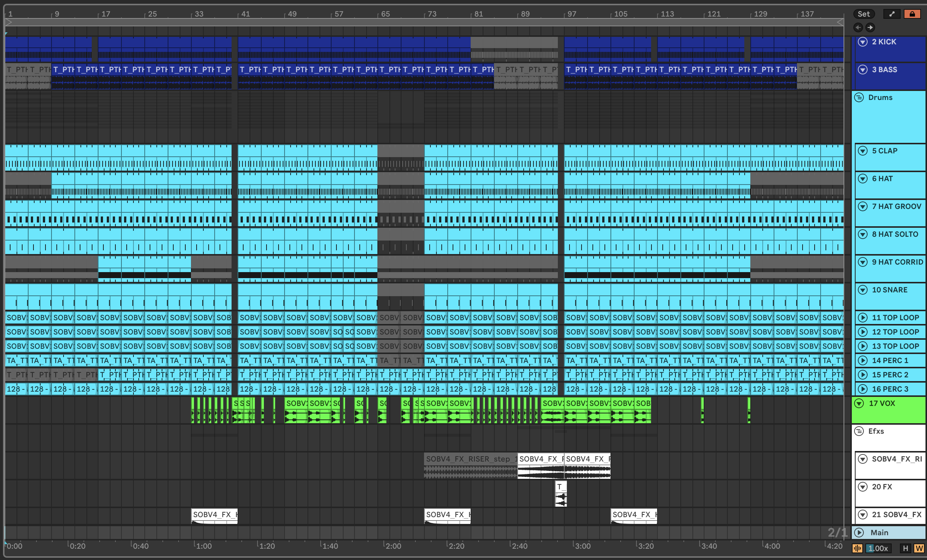The width and height of the screenshot is (927, 560).
Task: Unfold the 11 TOP LOOP track
Action: (862, 318)
